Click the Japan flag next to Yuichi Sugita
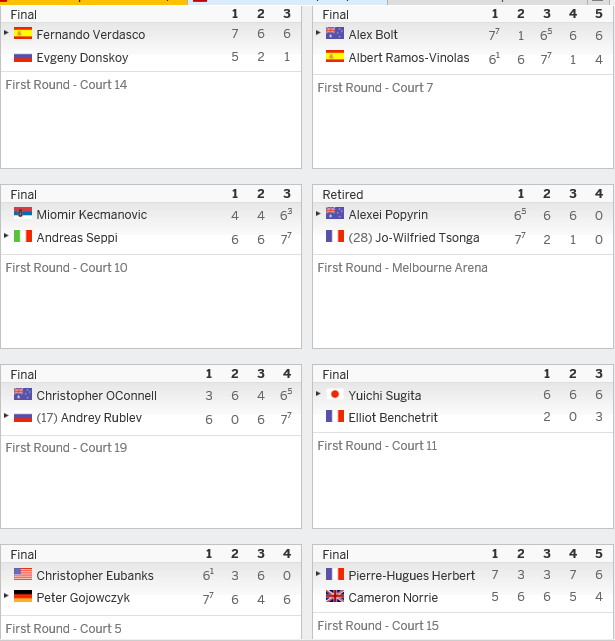The height and width of the screenshot is (641, 615). (x=335, y=394)
